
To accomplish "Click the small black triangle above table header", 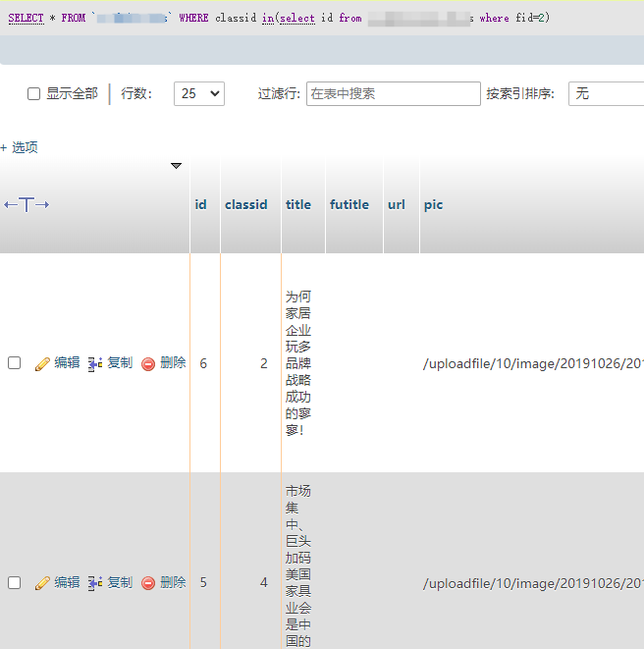I will (x=176, y=166).
